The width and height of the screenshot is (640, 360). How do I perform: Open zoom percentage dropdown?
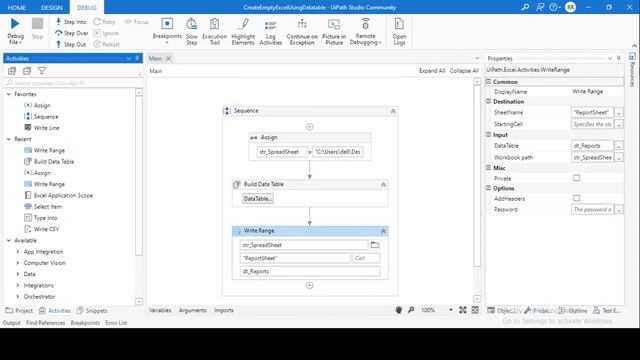point(451,310)
